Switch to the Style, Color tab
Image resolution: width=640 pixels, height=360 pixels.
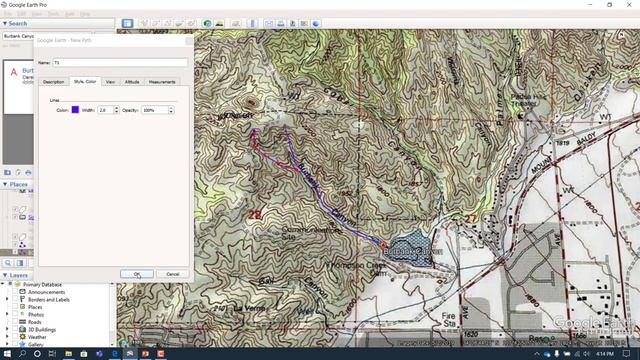85,81
